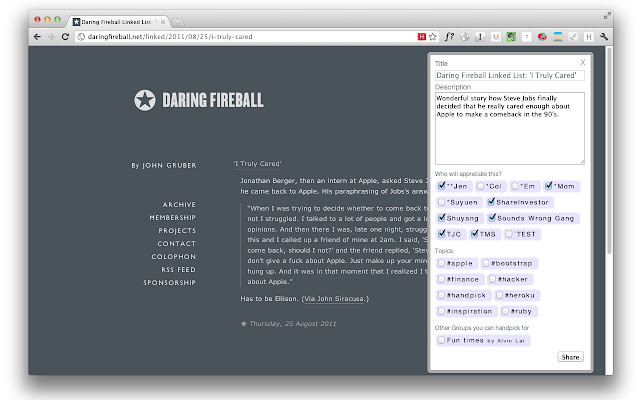Viewport: 640px width, 400px height.
Task: Open the Sponsorship link
Action: pos(169,282)
